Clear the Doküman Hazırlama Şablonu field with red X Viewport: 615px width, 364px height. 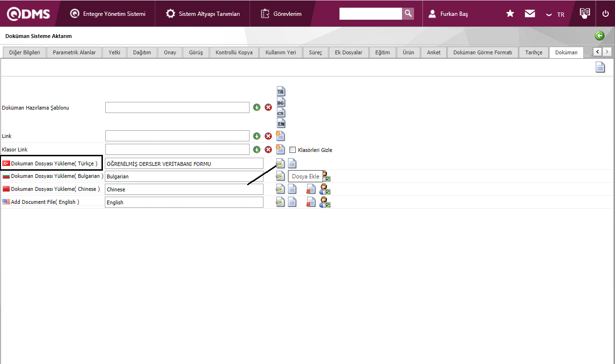[268, 107]
